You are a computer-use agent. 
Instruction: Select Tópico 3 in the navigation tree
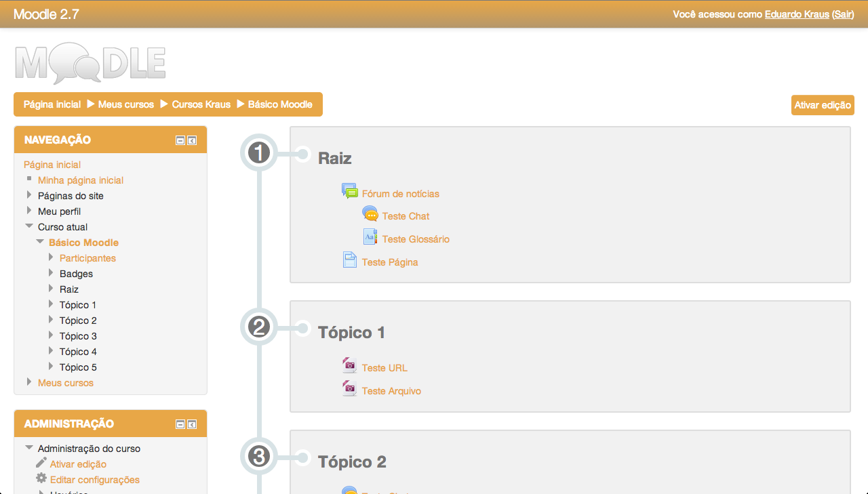tap(78, 336)
